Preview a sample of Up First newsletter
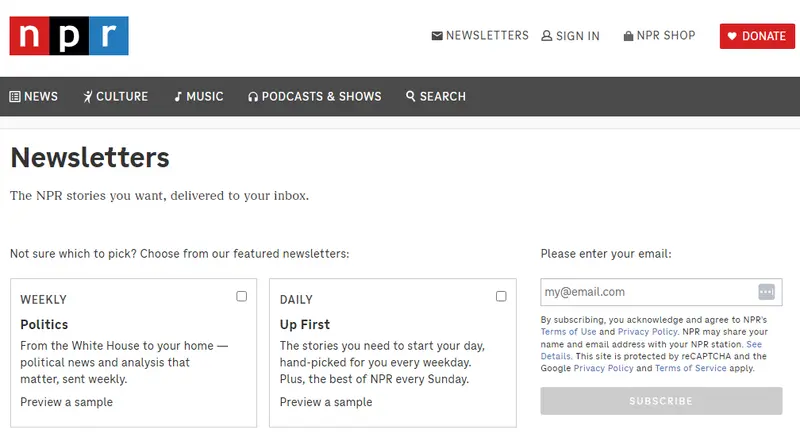This screenshot has width=800, height=440. coord(326,402)
